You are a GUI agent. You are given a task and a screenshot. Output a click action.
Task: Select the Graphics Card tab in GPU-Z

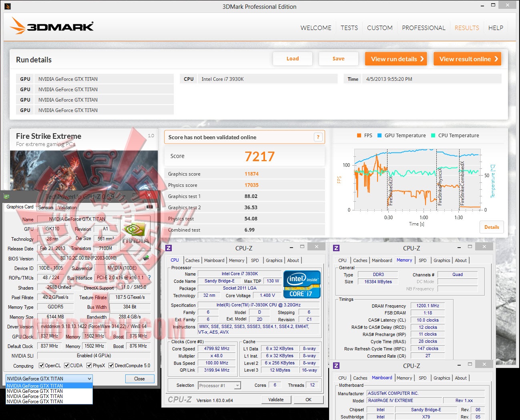pyautogui.click(x=20, y=207)
